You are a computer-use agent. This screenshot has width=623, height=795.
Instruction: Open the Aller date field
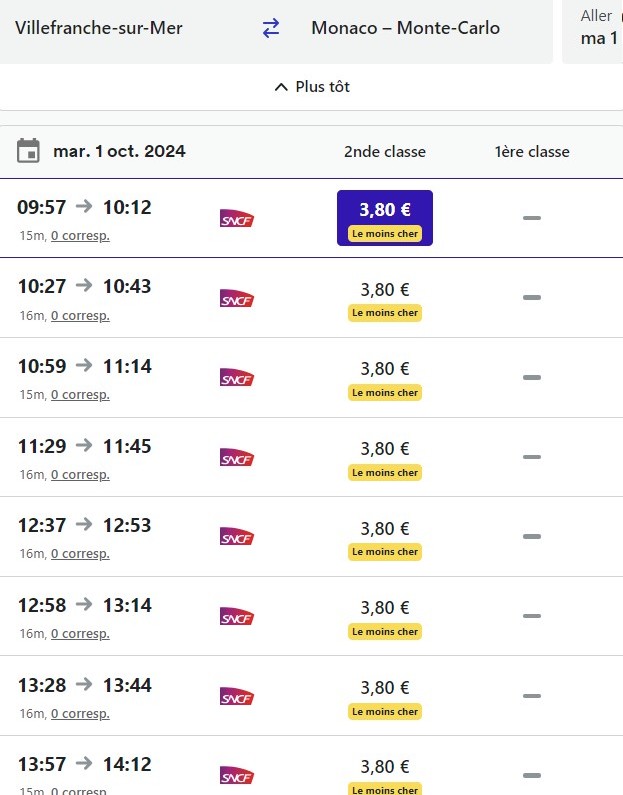point(597,28)
